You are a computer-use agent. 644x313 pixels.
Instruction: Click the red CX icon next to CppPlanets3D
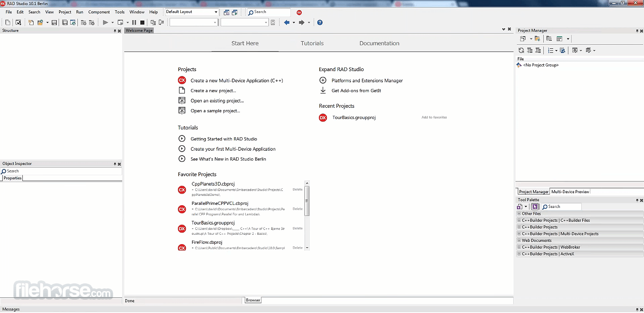click(x=182, y=190)
